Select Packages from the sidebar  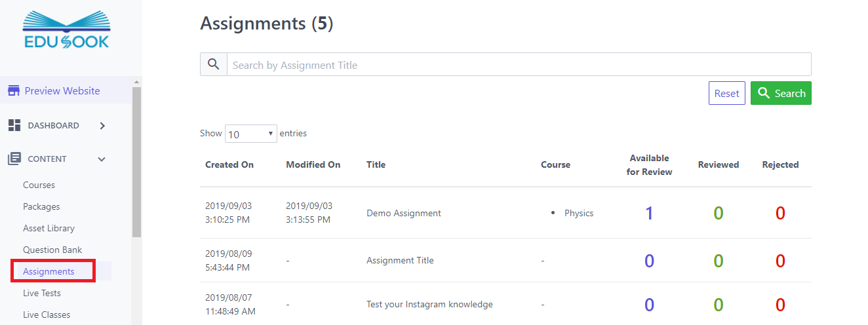coord(41,206)
